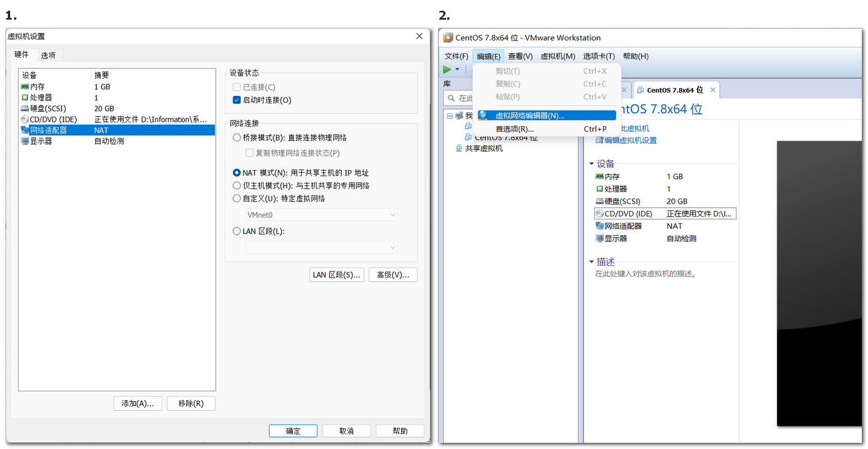Viewport: 868px width, 449px height.
Task: Click the shared virtual machines icon in the library
Action: pos(459,149)
